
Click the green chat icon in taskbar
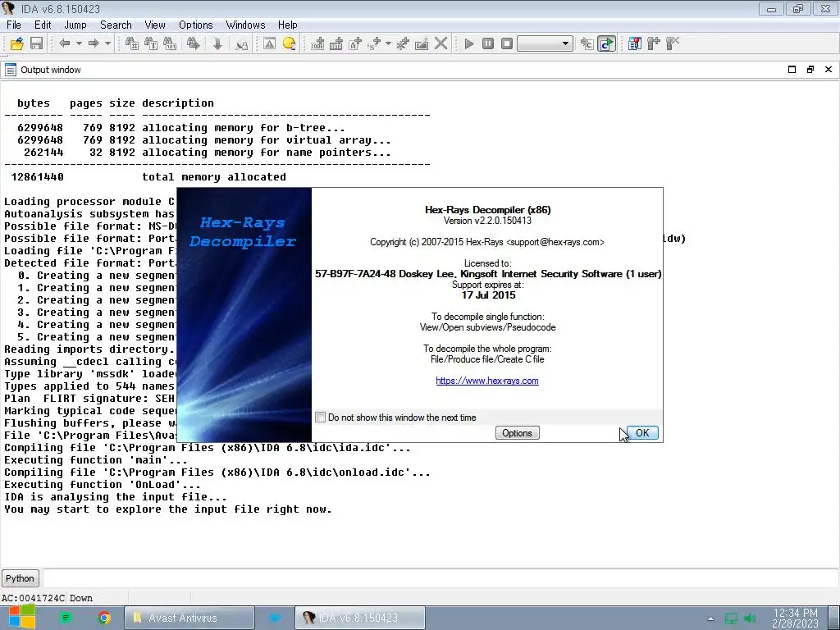(66, 618)
